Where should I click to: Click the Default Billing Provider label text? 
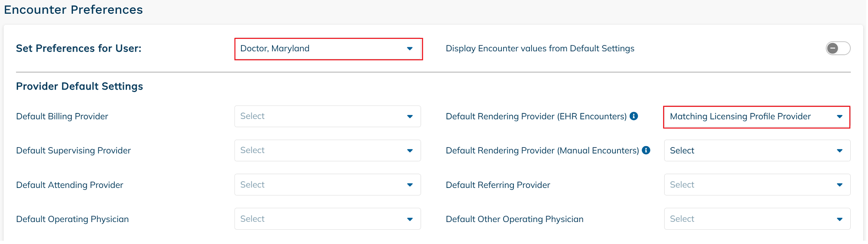pos(62,116)
